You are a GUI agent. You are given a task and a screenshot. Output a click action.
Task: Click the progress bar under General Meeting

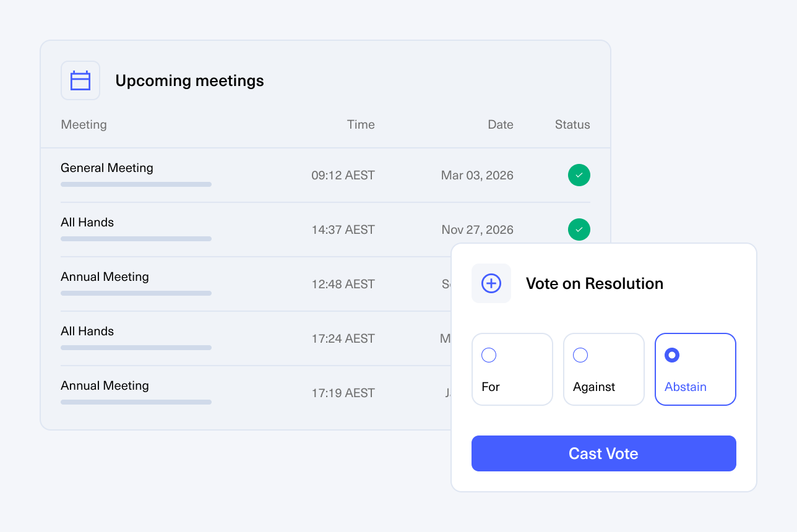[136, 184]
